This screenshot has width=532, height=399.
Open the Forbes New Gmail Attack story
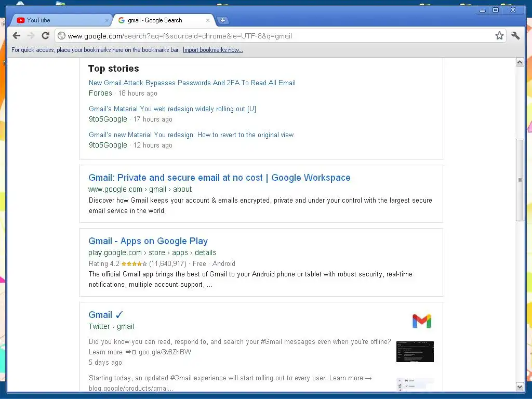(x=192, y=83)
